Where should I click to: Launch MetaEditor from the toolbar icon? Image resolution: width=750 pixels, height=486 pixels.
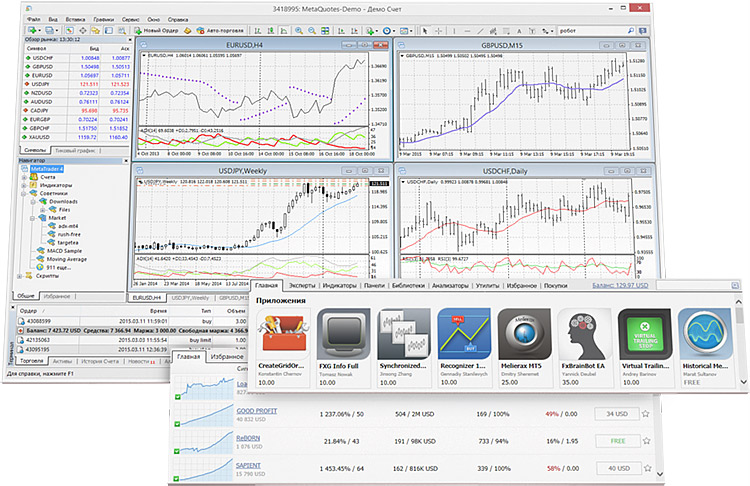click(188, 30)
